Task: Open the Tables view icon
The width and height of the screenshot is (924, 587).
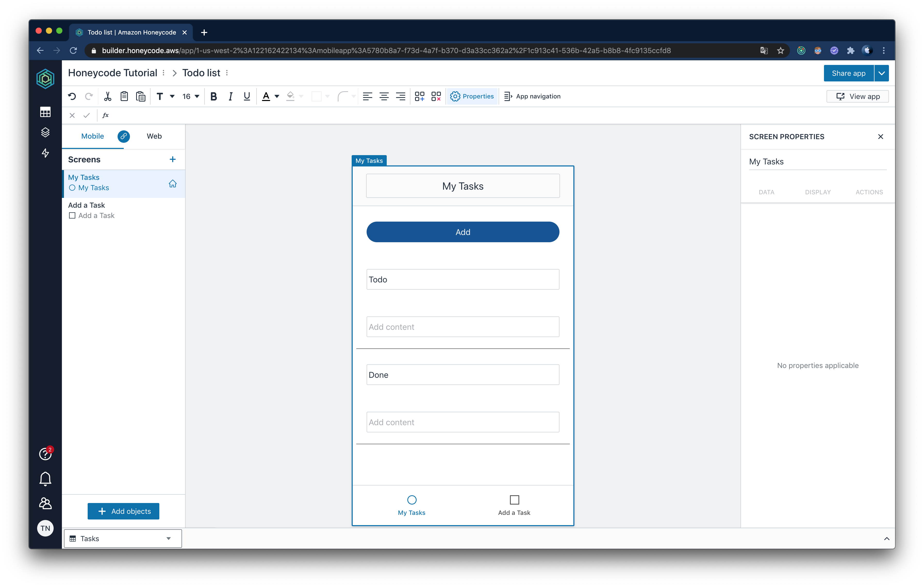Action: [45, 112]
